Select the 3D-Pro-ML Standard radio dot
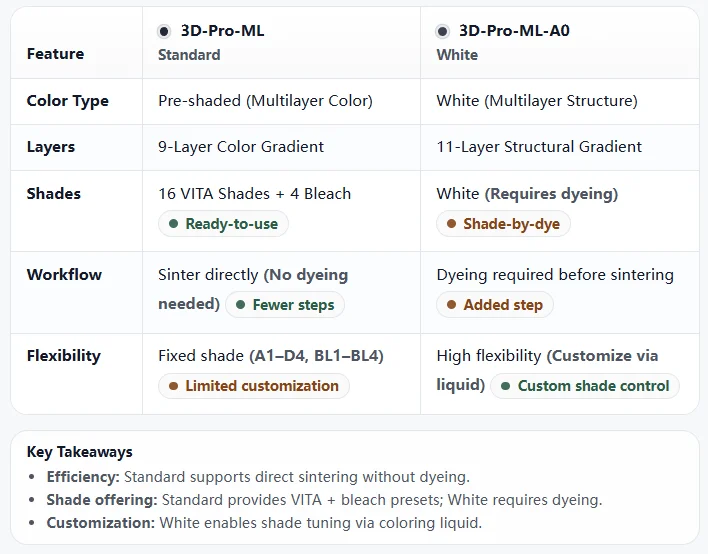708x554 pixels. 164,31
